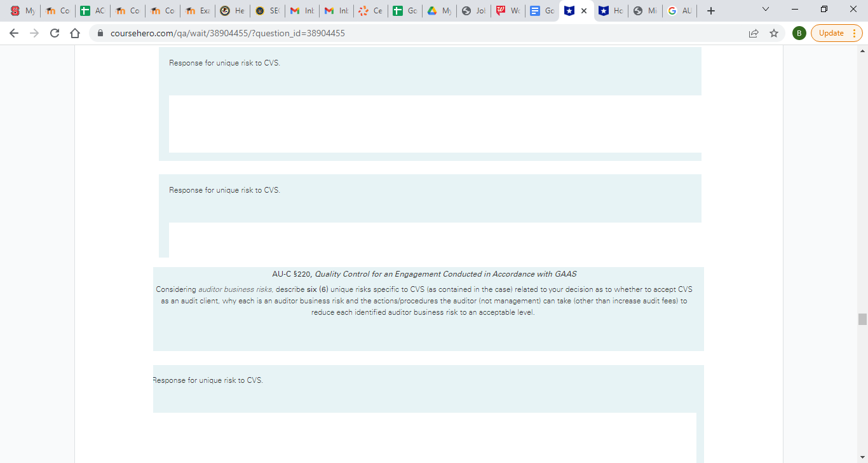Screen dimensions: 868x463
Task: Open the browser home page
Action: click(75, 33)
